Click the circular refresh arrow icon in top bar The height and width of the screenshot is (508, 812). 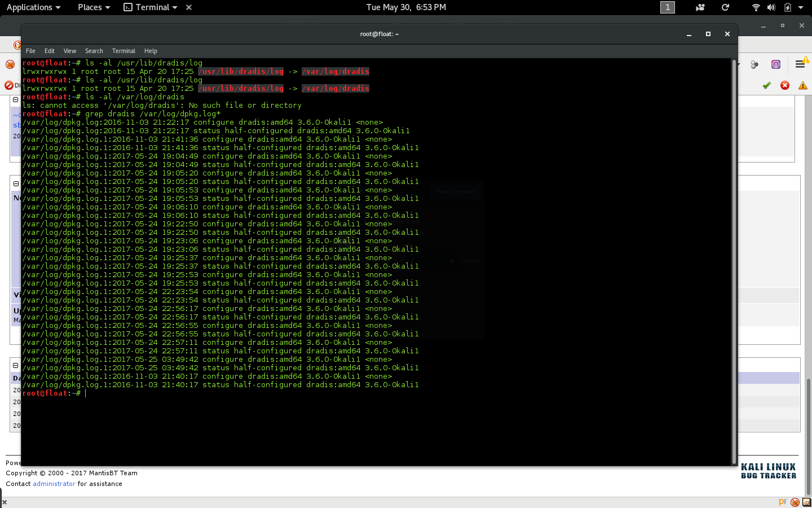pyautogui.click(x=726, y=7)
